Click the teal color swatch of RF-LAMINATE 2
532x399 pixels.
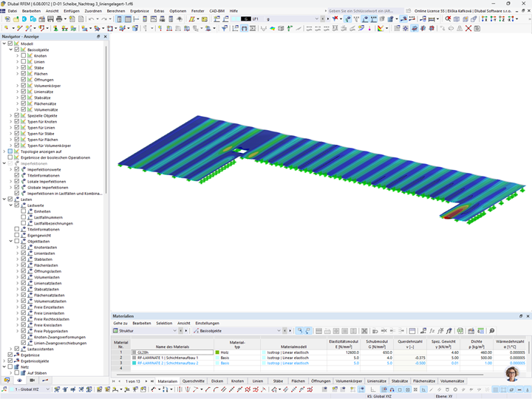pyautogui.click(x=134, y=363)
